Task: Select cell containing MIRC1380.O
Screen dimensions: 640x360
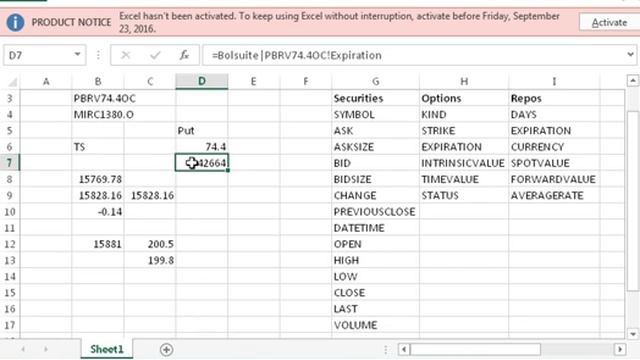Action: [98, 115]
